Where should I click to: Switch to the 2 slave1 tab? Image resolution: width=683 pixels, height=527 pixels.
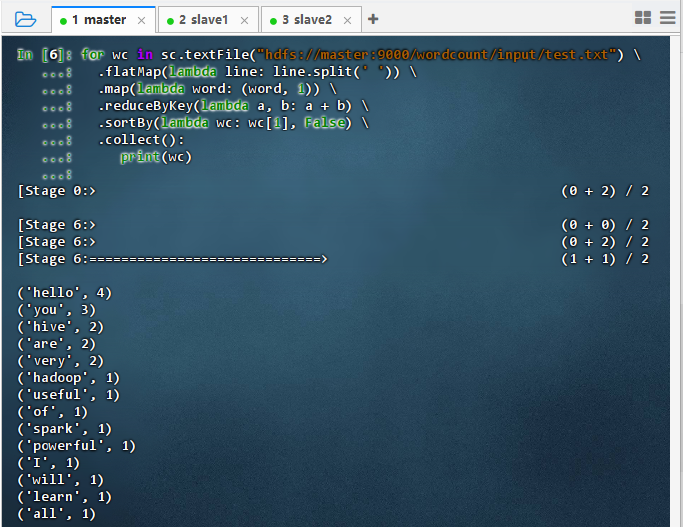pyautogui.click(x=208, y=20)
